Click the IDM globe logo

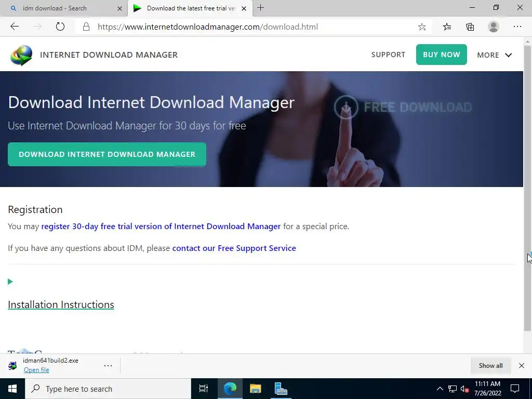click(x=21, y=55)
